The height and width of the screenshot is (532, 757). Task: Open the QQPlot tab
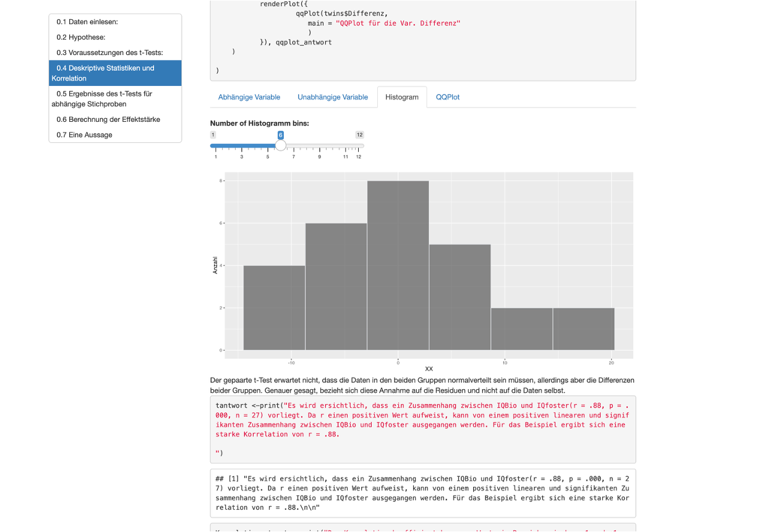[448, 97]
